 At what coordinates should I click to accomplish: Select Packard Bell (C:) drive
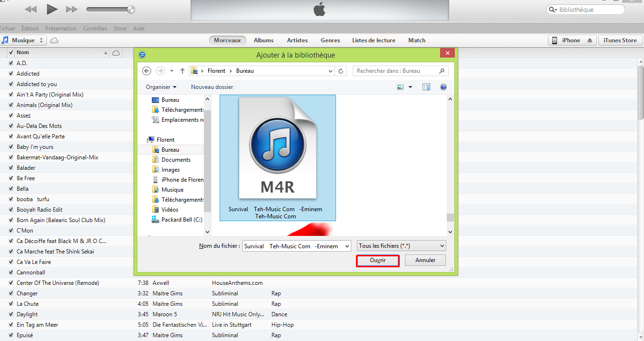point(177,220)
